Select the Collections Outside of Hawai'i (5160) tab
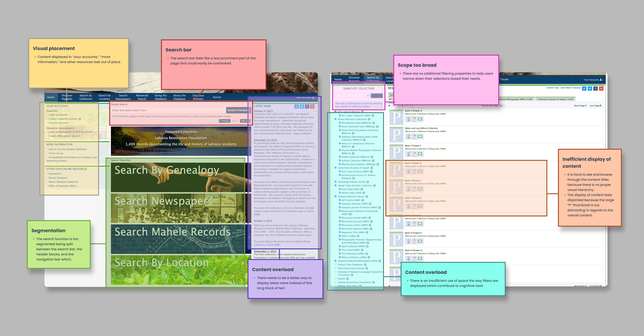 [555, 99]
